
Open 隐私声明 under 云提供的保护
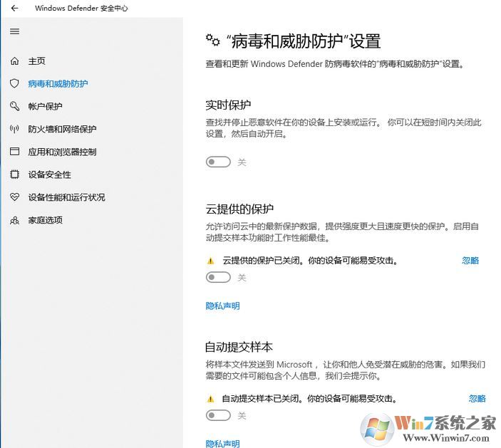222,306
